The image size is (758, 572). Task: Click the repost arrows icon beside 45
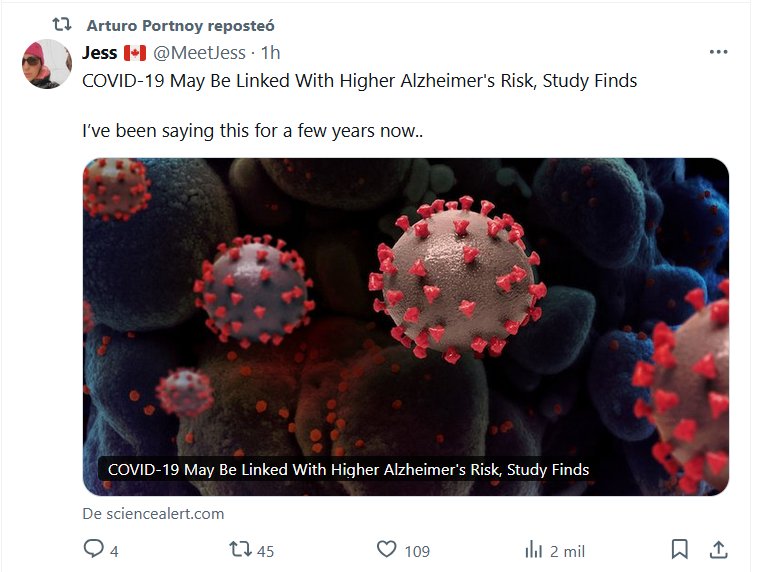click(x=240, y=549)
